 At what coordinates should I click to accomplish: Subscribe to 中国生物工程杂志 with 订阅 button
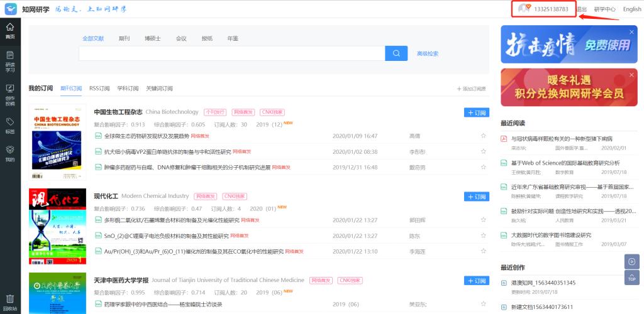pos(476,112)
